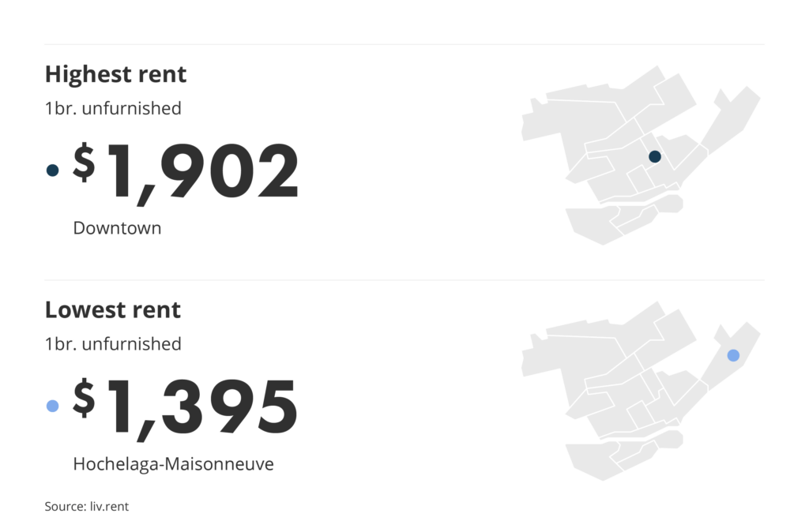Click the dark Downtown marker on upper map
The height and width of the screenshot is (532, 809).
point(654,157)
